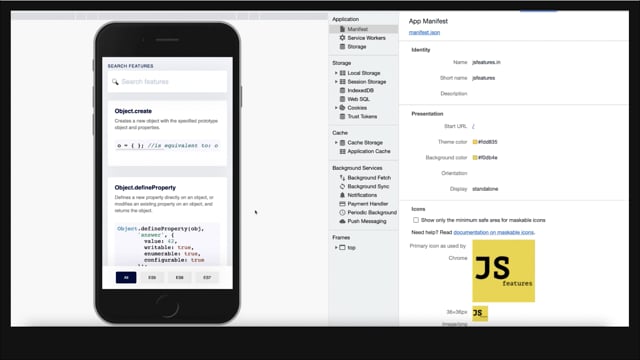
Task: Click the Cache Storage database icon
Action: 342,142
